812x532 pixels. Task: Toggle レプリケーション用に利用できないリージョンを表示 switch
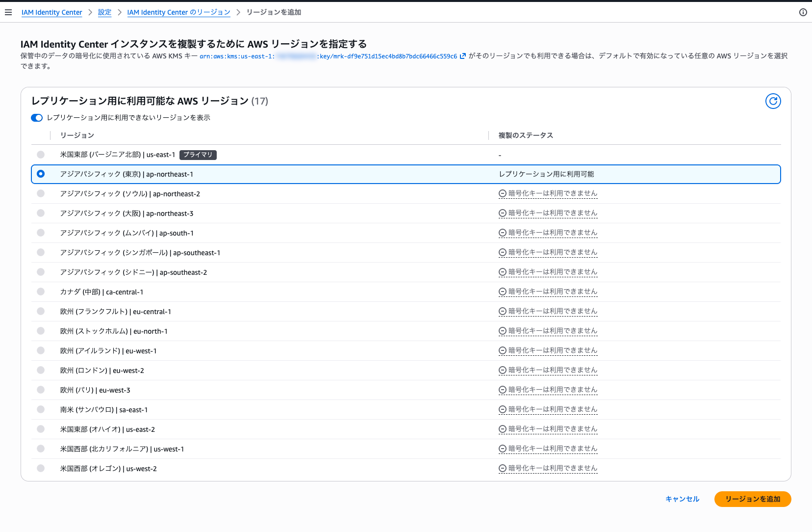coord(37,118)
